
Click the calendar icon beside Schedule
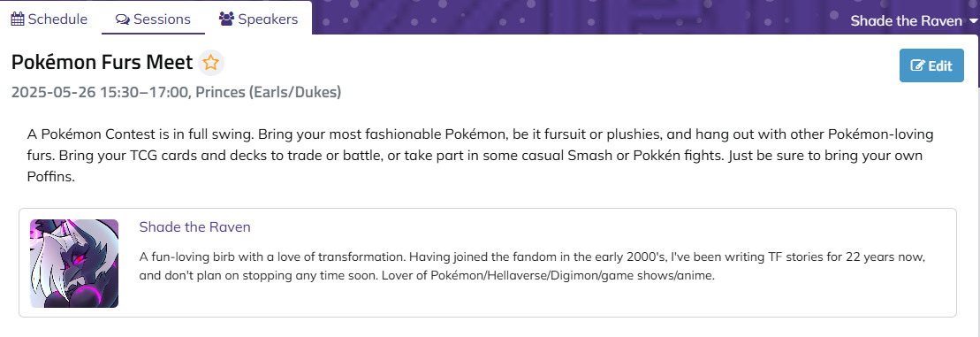pos(18,19)
